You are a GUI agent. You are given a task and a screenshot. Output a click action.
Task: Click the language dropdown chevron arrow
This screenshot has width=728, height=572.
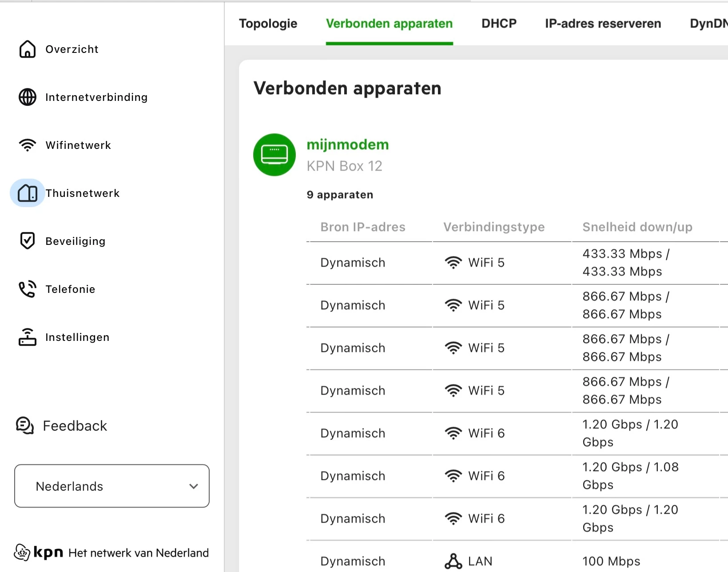pos(194,486)
